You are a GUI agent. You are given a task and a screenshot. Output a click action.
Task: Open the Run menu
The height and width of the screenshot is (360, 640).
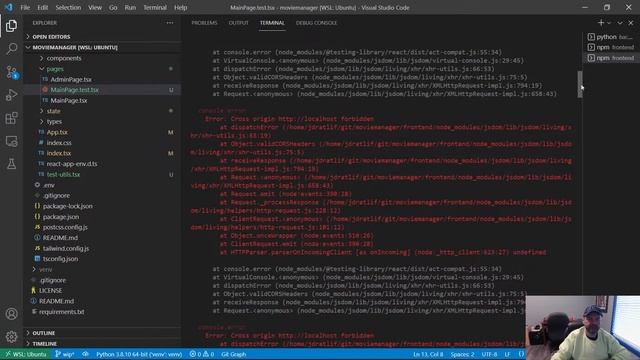(x=130, y=7)
